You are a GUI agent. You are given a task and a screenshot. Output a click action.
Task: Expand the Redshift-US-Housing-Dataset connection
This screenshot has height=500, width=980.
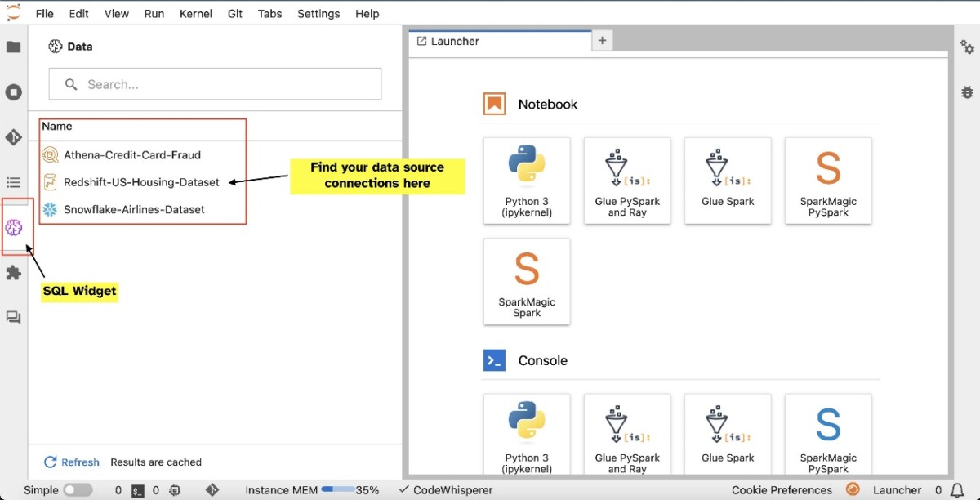coord(141,182)
